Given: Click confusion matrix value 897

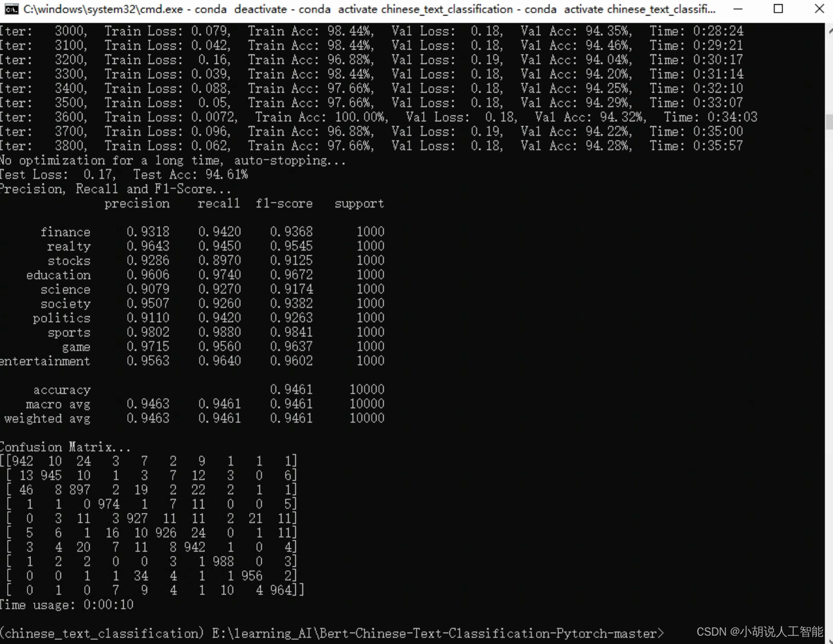Looking at the screenshot, I should click(x=79, y=490).
